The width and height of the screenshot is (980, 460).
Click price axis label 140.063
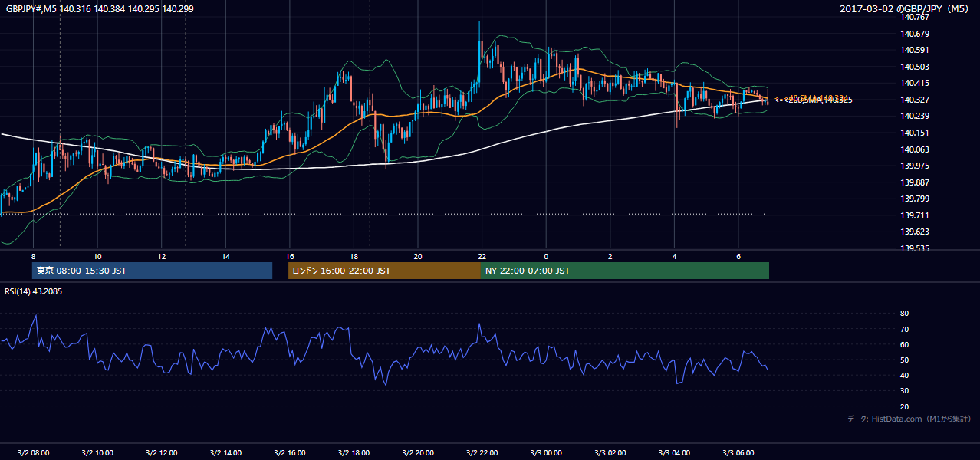click(916, 149)
